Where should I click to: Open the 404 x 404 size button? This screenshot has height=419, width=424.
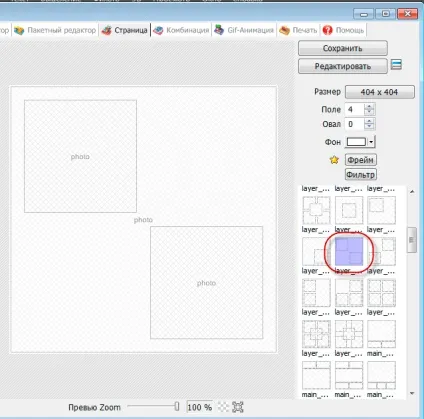380,92
